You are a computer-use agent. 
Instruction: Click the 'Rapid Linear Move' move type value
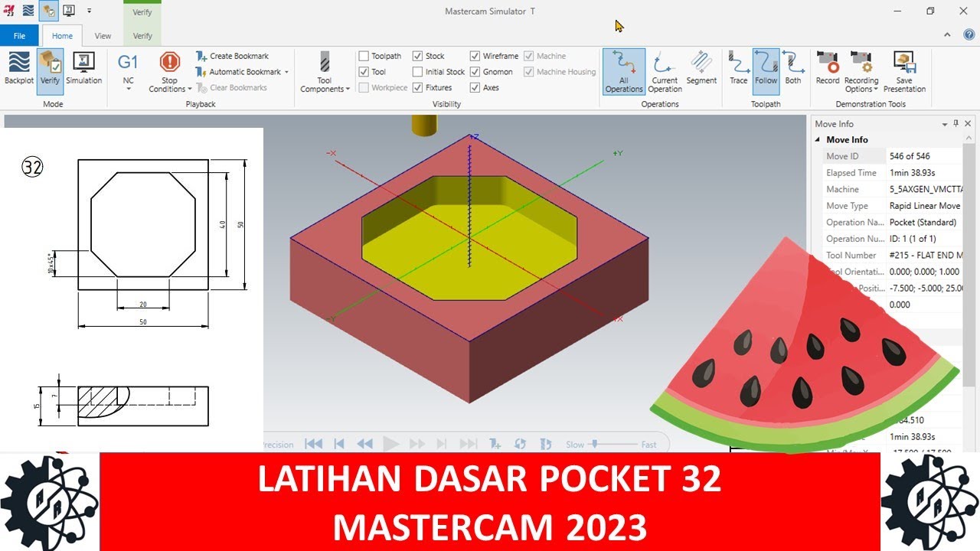click(x=925, y=206)
